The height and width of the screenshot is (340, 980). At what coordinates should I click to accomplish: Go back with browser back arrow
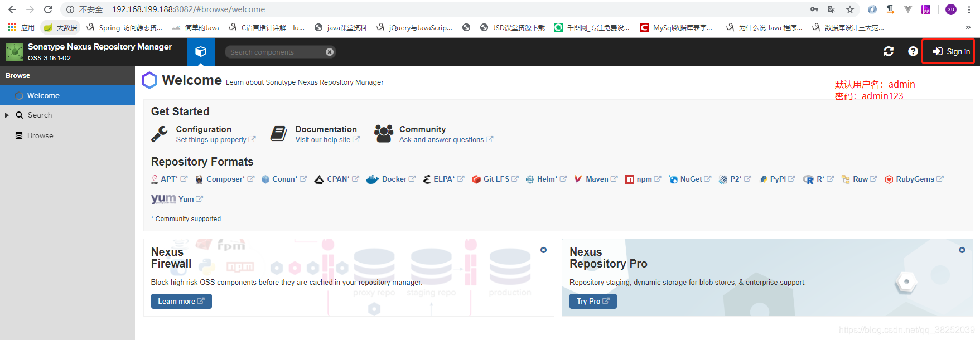tap(12, 9)
